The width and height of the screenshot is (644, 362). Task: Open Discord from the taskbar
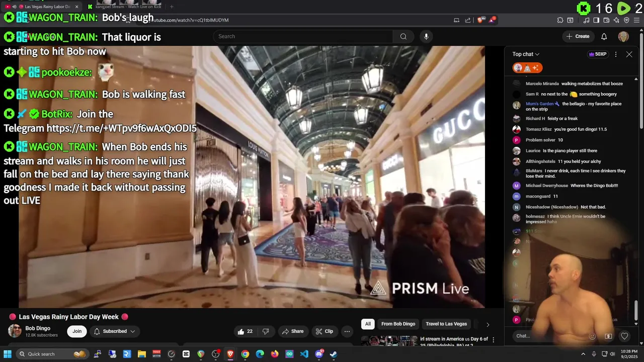tap(319, 354)
